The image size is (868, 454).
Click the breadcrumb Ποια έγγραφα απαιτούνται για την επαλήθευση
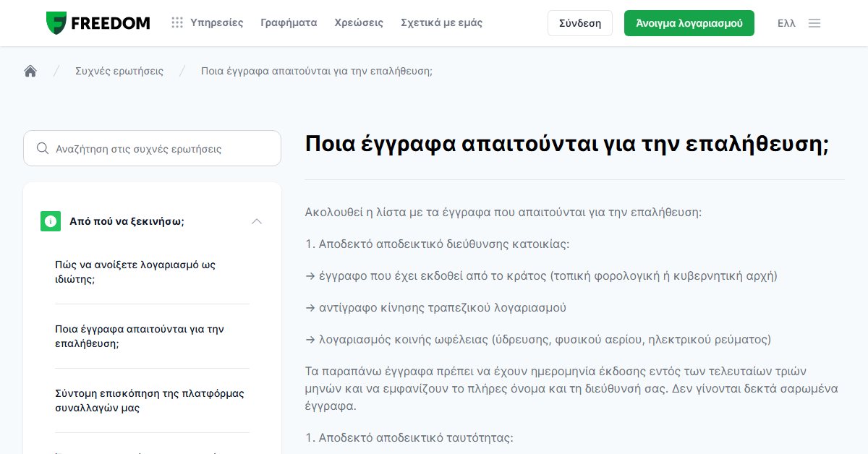pos(317,71)
